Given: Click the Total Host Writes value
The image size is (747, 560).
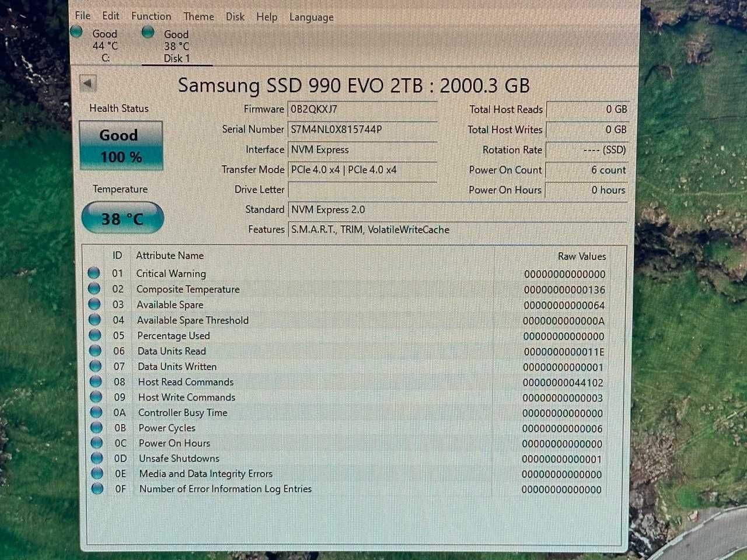Looking at the screenshot, I should [587, 129].
